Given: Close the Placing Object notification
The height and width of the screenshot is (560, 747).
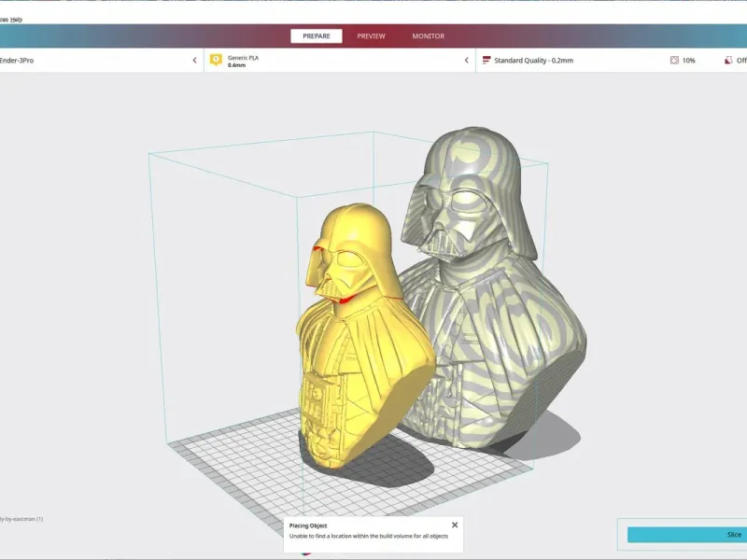Looking at the screenshot, I should point(455,525).
